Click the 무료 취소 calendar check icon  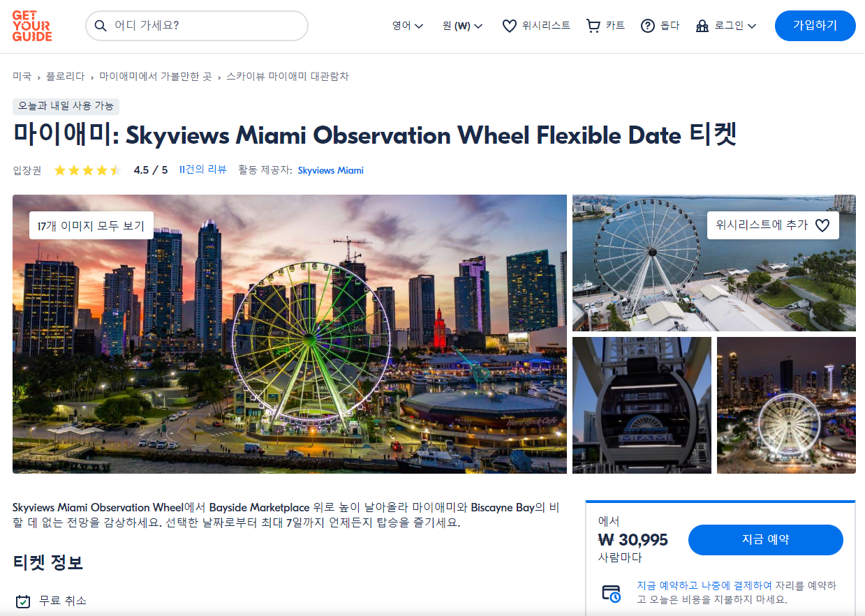click(x=23, y=601)
